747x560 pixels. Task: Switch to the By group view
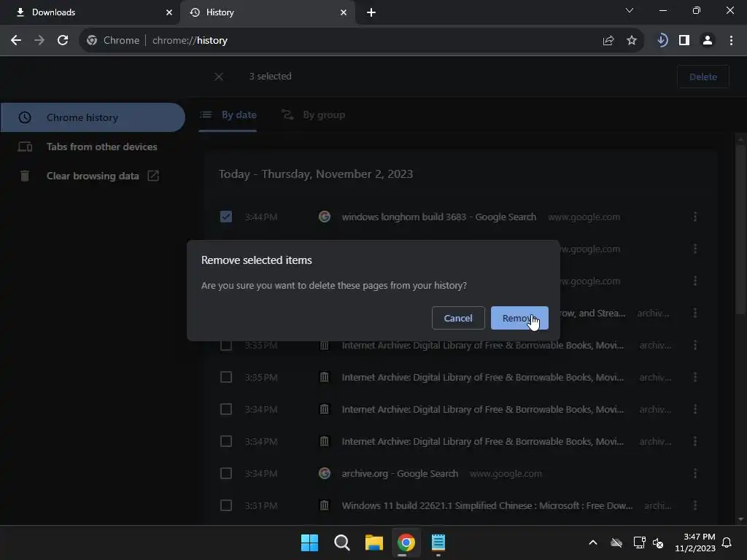point(313,114)
